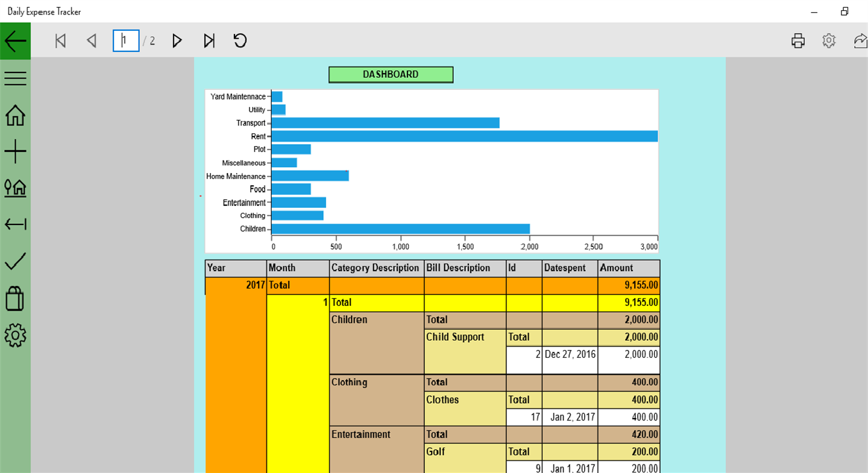Select the Utility chart label
868x473 pixels.
click(x=257, y=110)
